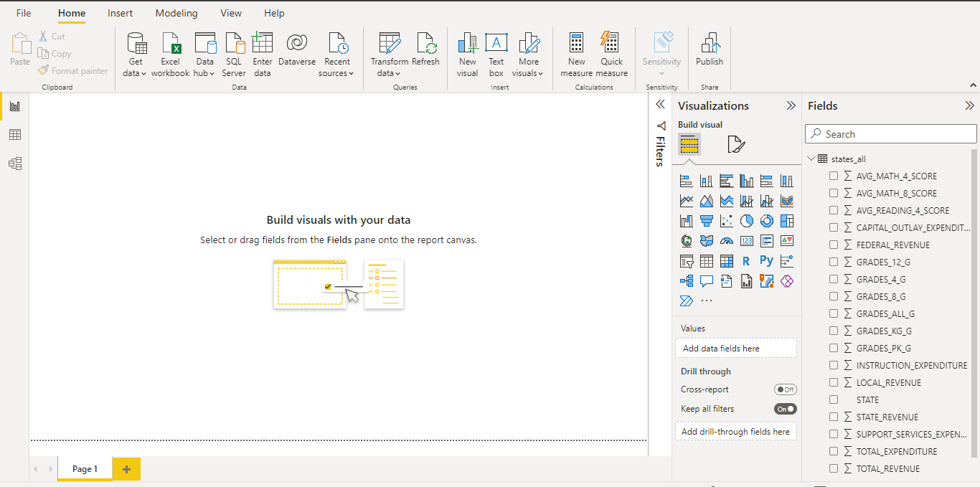
Task: Select the Map visual icon
Action: 686,241
